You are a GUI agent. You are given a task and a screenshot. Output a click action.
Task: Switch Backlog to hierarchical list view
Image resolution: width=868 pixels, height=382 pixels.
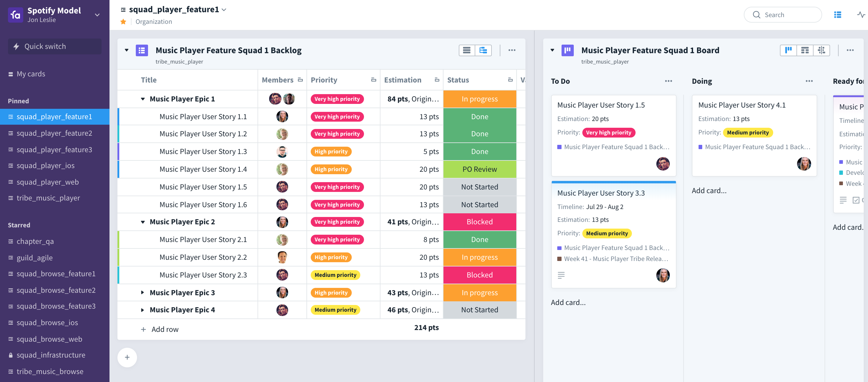pyautogui.click(x=483, y=50)
